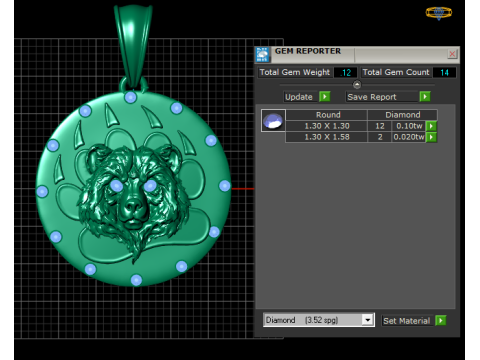This screenshot has width=480, height=360.
Task: Click the quantity 2 cell
Action: point(380,137)
